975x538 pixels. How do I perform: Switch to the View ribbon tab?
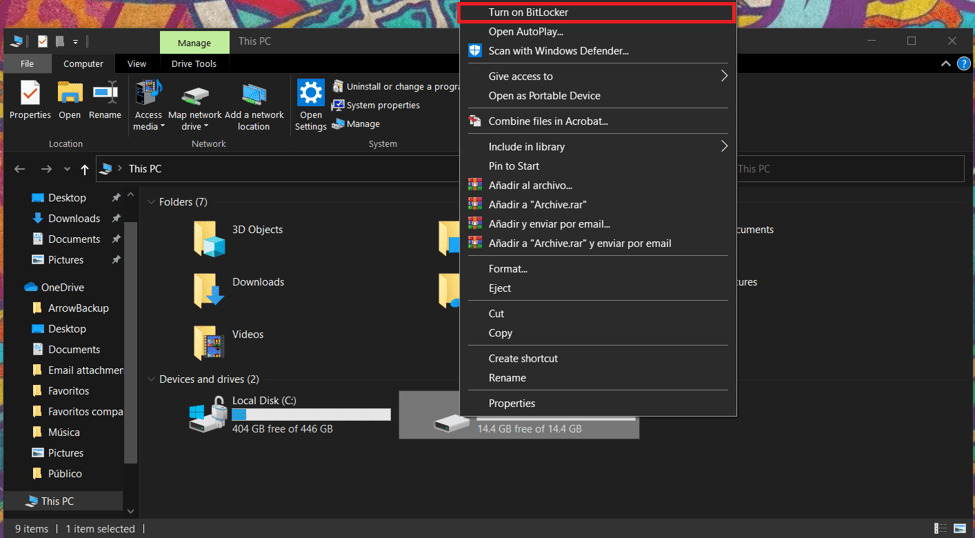point(137,64)
